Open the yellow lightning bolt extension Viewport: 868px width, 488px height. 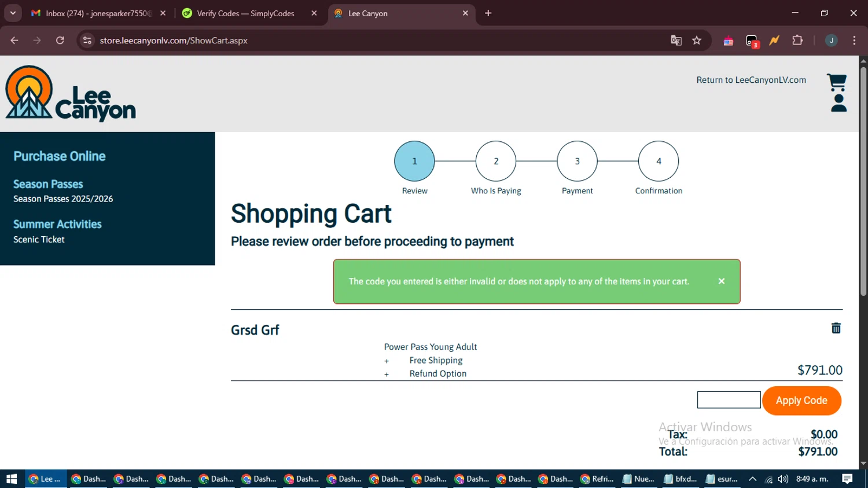pyautogui.click(x=774, y=41)
